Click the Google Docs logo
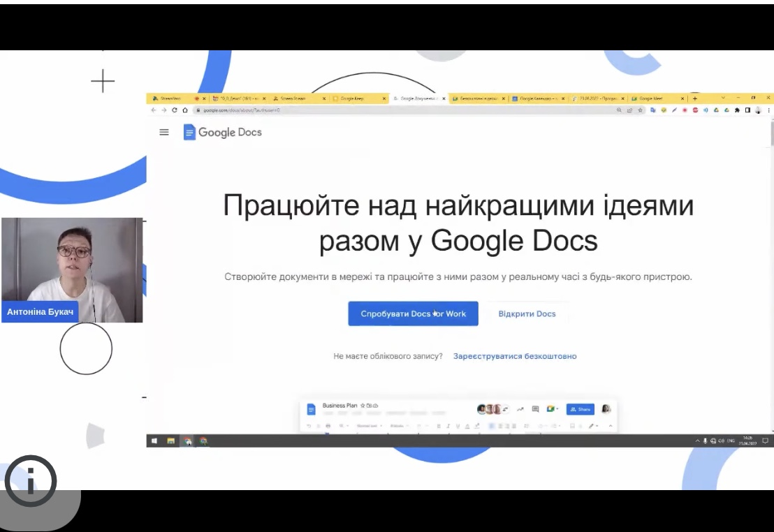The height and width of the screenshot is (532, 774). (222, 132)
